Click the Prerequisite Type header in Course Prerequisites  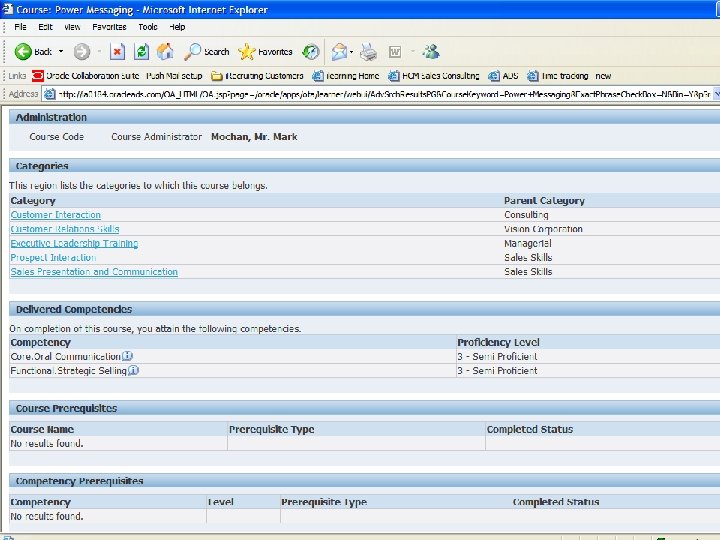(271, 429)
